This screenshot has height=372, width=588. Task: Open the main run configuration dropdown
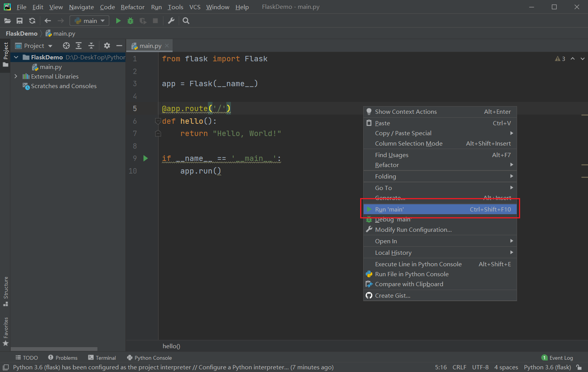click(89, 21)
